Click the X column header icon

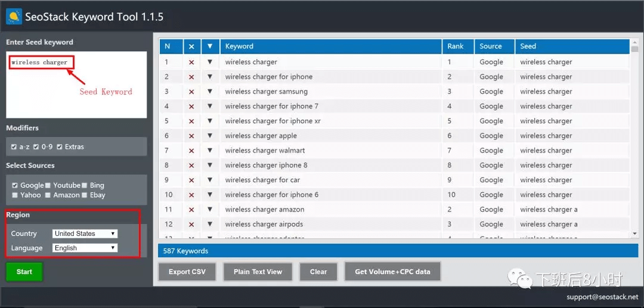tap(191, 46)
